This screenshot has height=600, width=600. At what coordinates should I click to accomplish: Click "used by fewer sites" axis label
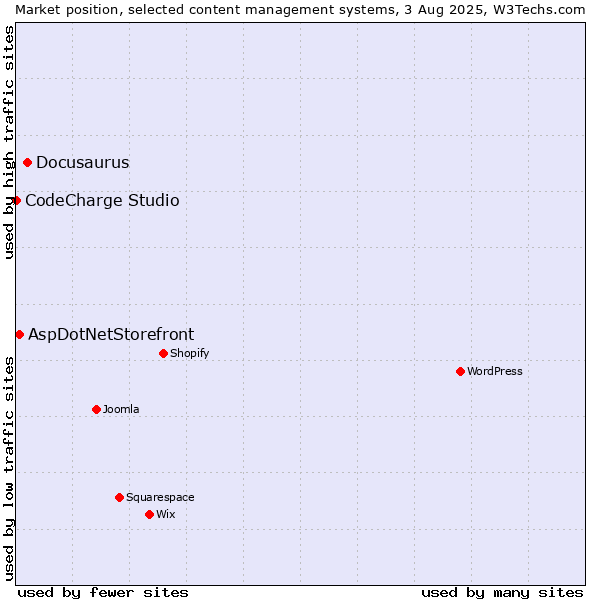[103, 593]
